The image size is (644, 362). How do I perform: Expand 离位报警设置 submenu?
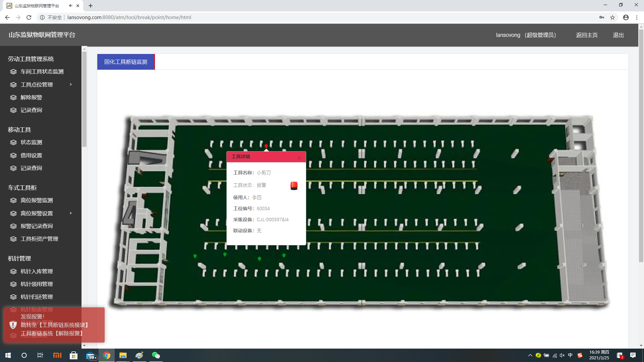tap(71, 213)
